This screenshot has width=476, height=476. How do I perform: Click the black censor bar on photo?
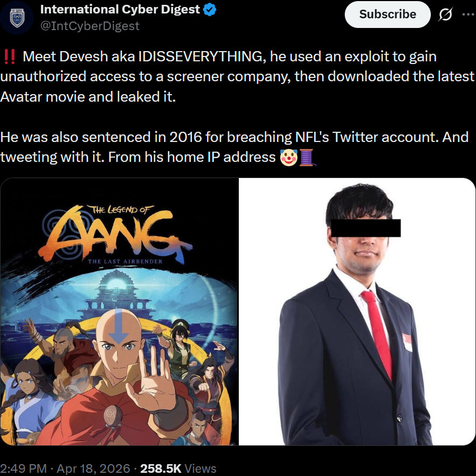coord(366,228)
